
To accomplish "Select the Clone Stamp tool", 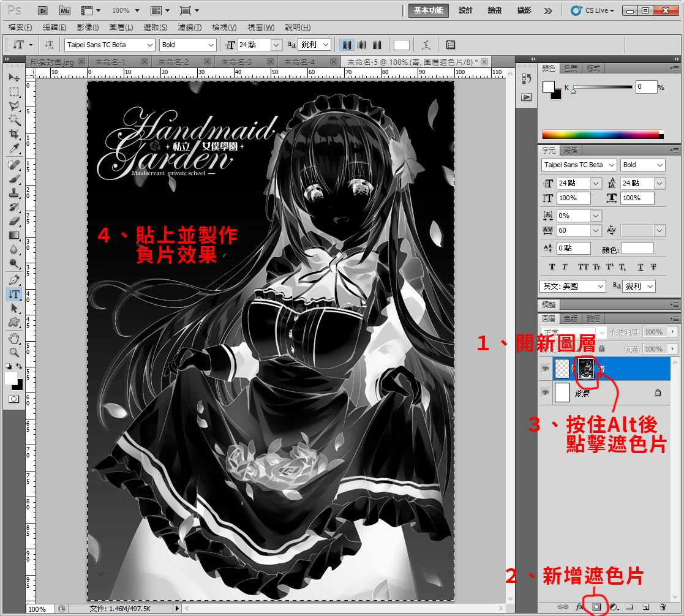I will [14, 193].
